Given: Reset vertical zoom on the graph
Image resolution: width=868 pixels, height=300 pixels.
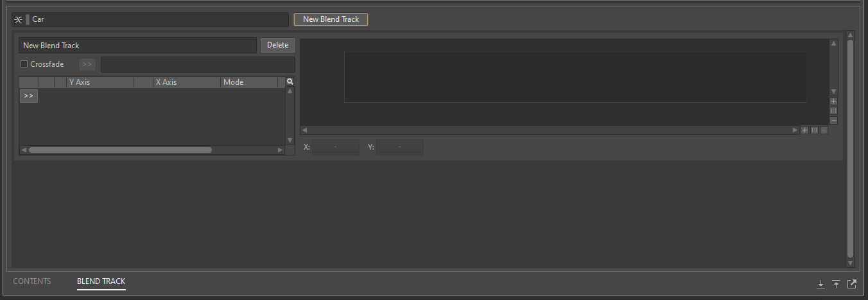Looking at the screenshot, I should pyautogui.click(x=834, y=110).
